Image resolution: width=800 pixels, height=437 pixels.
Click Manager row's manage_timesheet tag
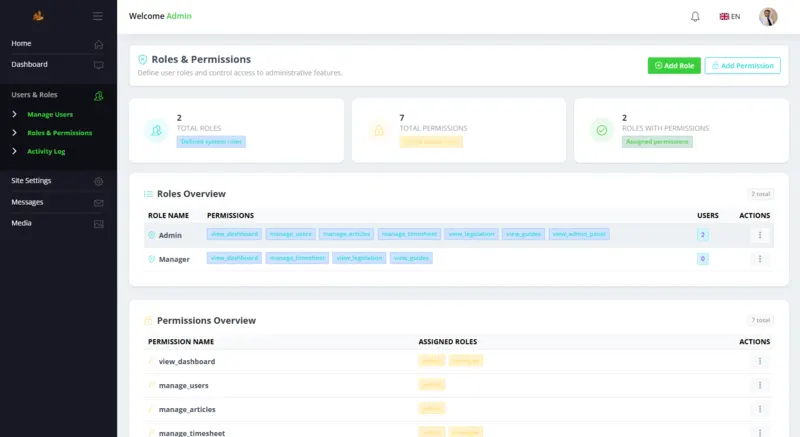click(297, 258)
